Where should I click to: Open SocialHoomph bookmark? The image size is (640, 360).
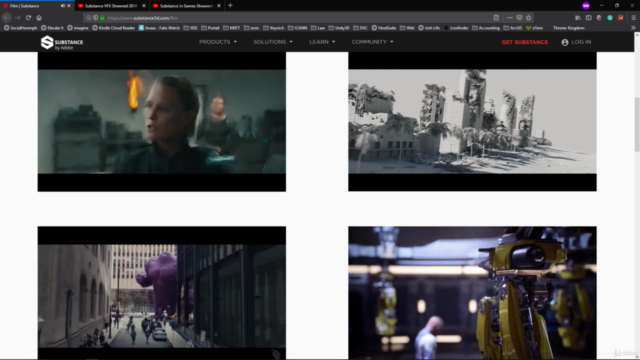click(x=20, y=28)
